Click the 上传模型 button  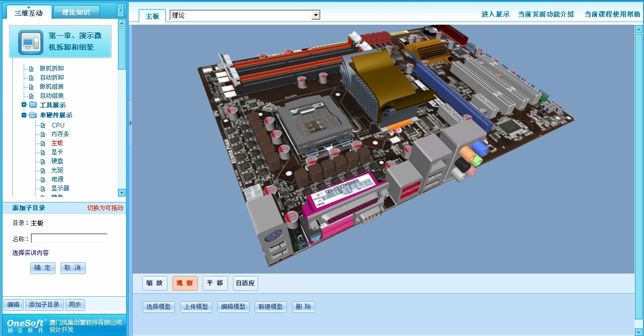[196, 307]
